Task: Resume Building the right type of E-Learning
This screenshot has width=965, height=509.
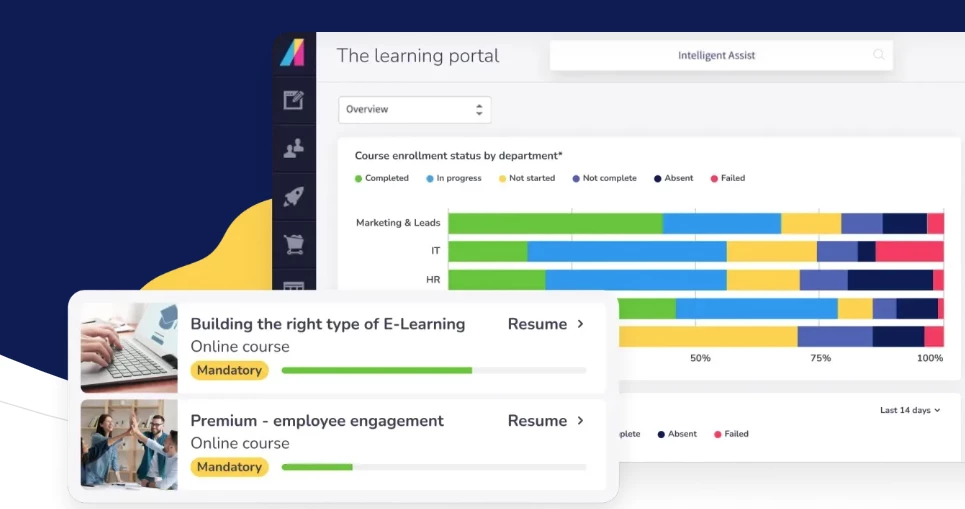Action: [x=537, y=324]
